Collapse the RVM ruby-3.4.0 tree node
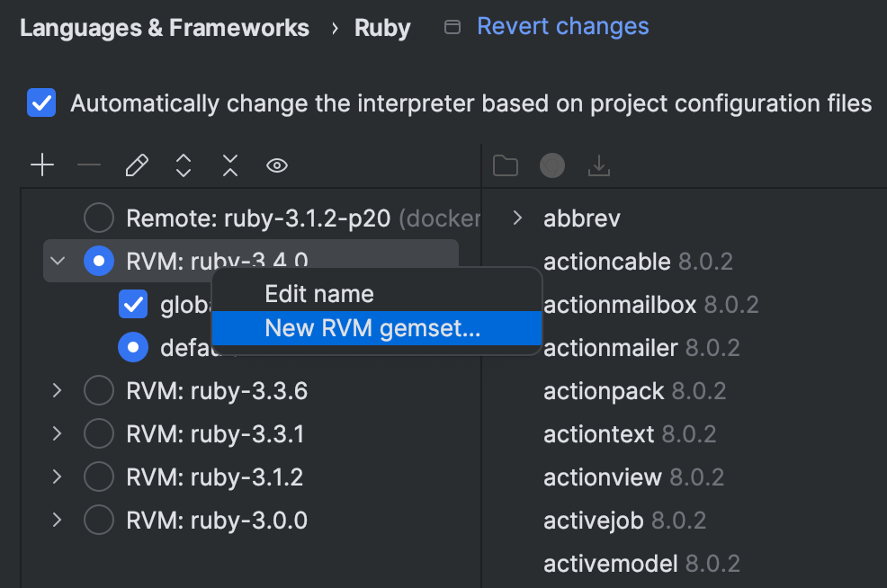 pos(58,261)
